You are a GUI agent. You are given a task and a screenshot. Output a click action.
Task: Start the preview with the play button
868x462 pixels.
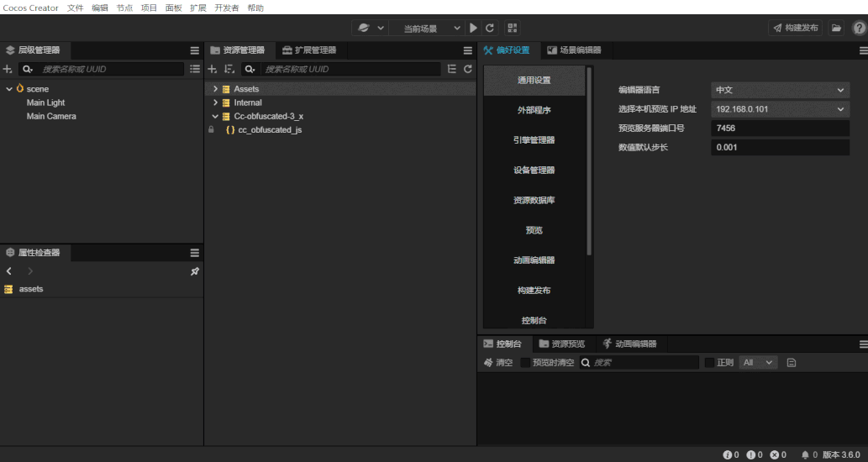point(473,28)
